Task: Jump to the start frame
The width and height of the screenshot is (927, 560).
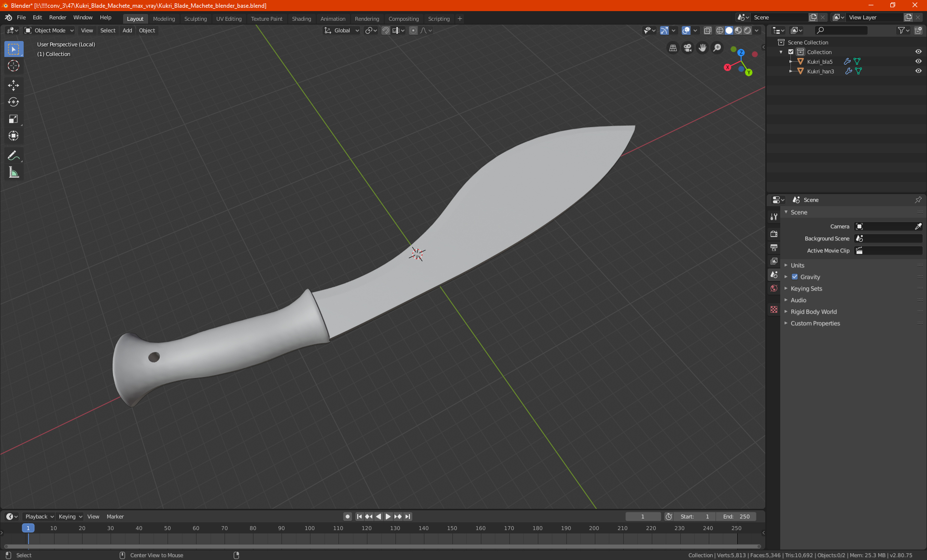Action: [359, 517]
